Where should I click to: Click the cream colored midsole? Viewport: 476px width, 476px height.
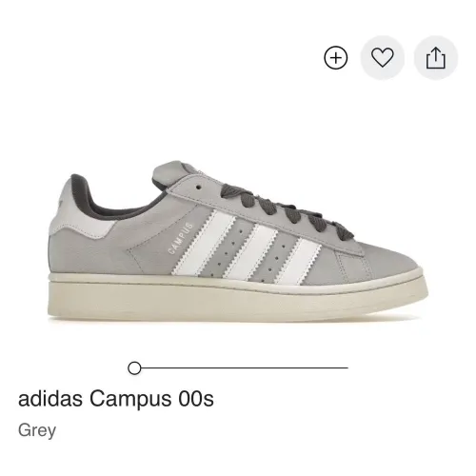pyautogui.click(x=238, y=295)
